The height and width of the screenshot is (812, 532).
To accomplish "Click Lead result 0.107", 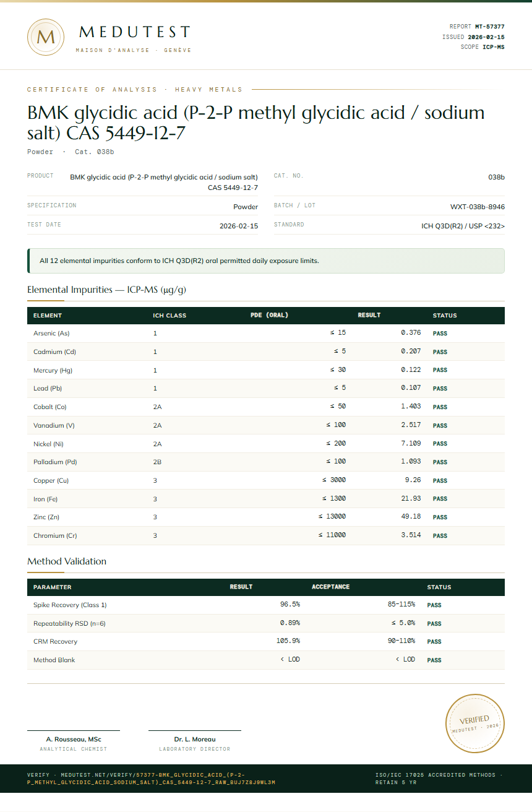I will [x=411, y=389].
